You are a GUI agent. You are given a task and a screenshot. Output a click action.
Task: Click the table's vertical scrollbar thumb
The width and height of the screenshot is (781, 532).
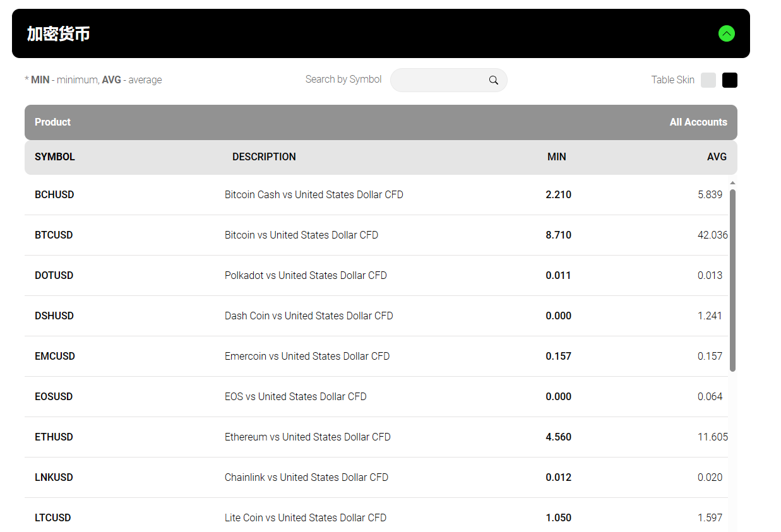[x=732, y=280]
